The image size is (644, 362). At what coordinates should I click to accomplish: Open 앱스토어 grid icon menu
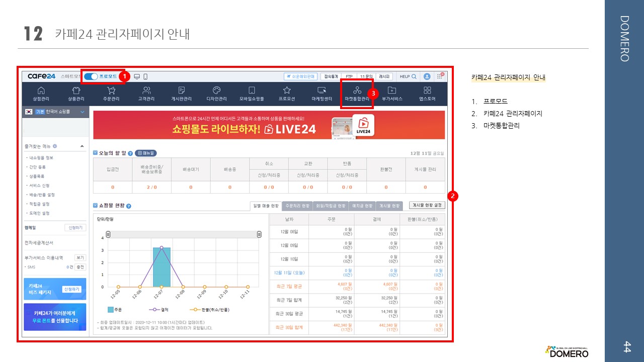(427, 94)
